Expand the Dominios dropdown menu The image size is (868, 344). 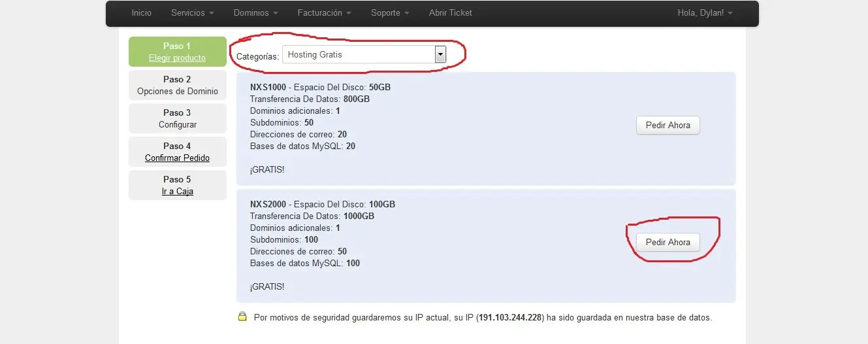tap(255, 13)
